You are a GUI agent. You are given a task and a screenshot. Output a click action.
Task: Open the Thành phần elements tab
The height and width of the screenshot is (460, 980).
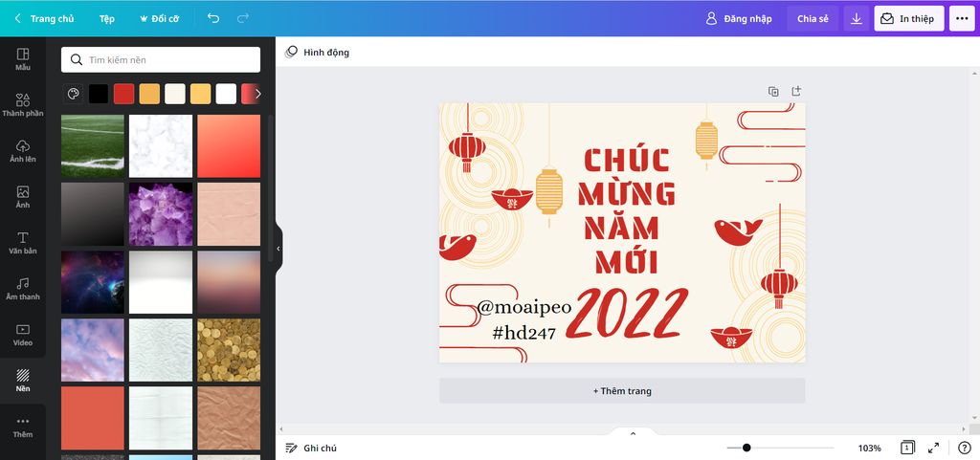(23, 105)
